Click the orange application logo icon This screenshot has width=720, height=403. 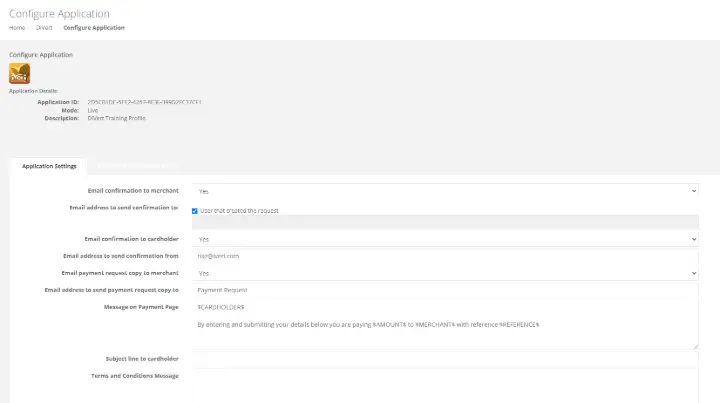pos(19,73)
